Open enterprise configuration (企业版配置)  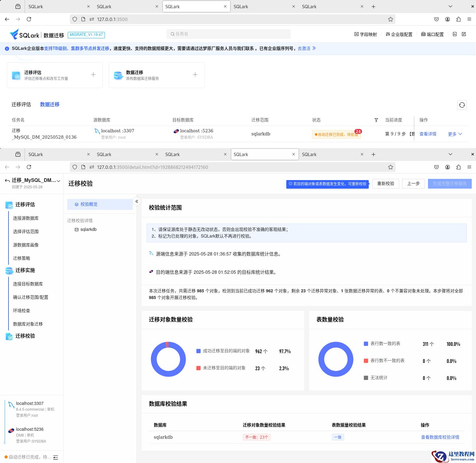click(x=399, y=34)
